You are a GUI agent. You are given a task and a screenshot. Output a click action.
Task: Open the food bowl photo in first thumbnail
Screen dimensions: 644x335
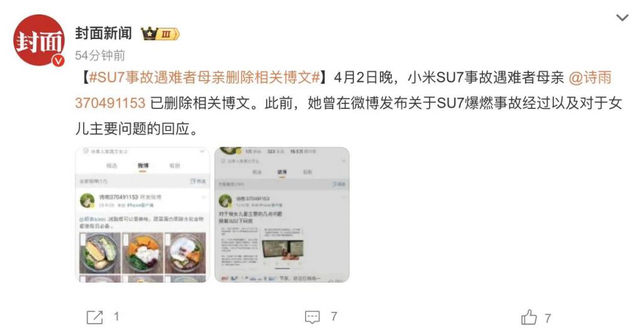[99, 253]
